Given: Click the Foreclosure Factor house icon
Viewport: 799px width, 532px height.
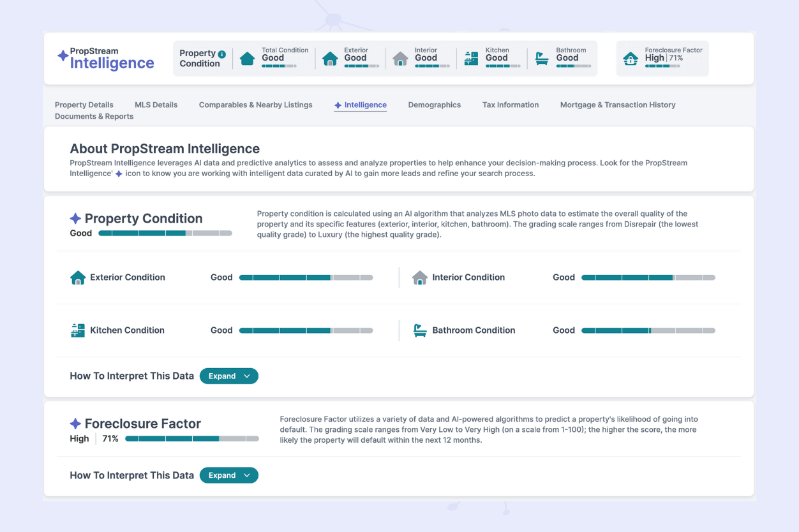Looking at the screenshot, I should pyautogui.click(x=631, y=58).
